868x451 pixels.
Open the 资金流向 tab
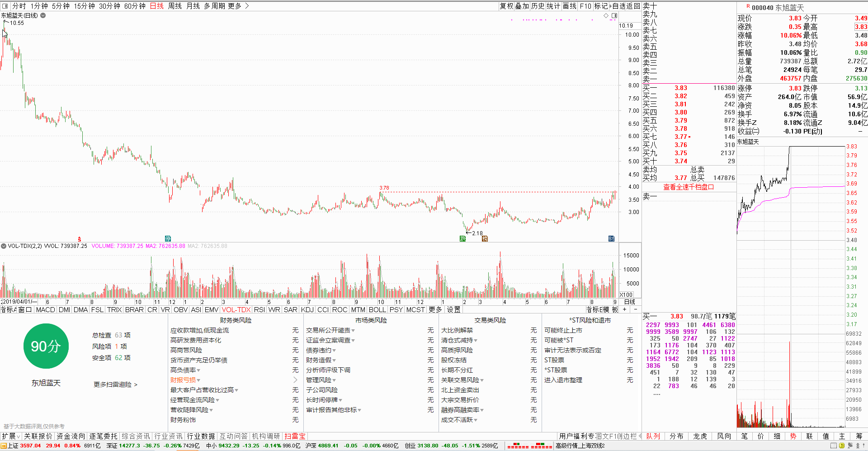click(x=71, y=436)
